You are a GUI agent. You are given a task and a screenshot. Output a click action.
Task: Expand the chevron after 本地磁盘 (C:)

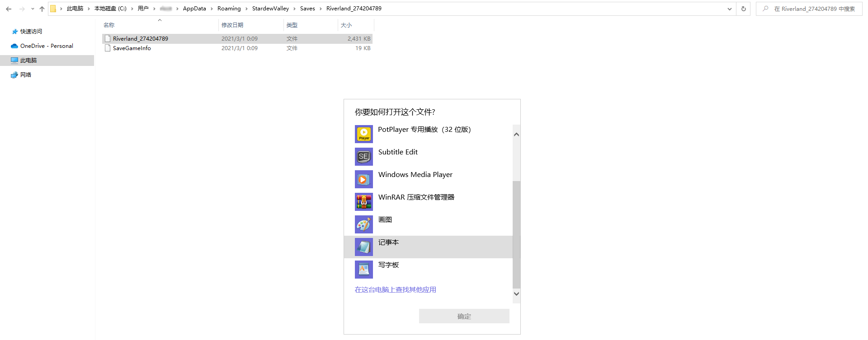tap(132, 9)
